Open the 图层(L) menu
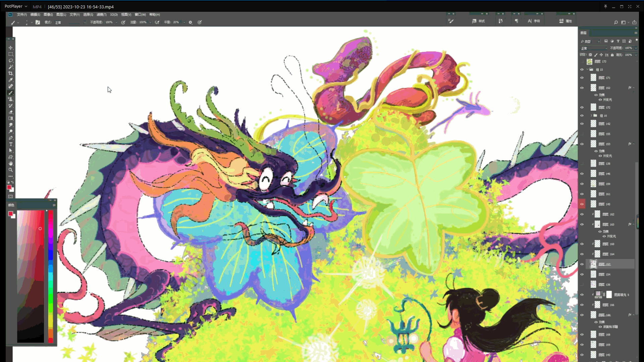 click(61, 15)
